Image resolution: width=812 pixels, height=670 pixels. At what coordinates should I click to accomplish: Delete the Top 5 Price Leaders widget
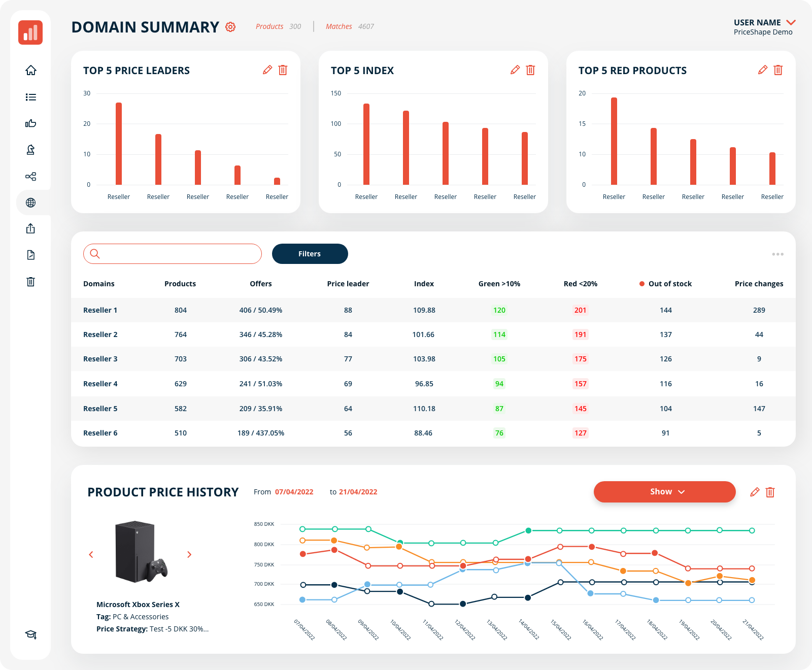pos(283,70)
